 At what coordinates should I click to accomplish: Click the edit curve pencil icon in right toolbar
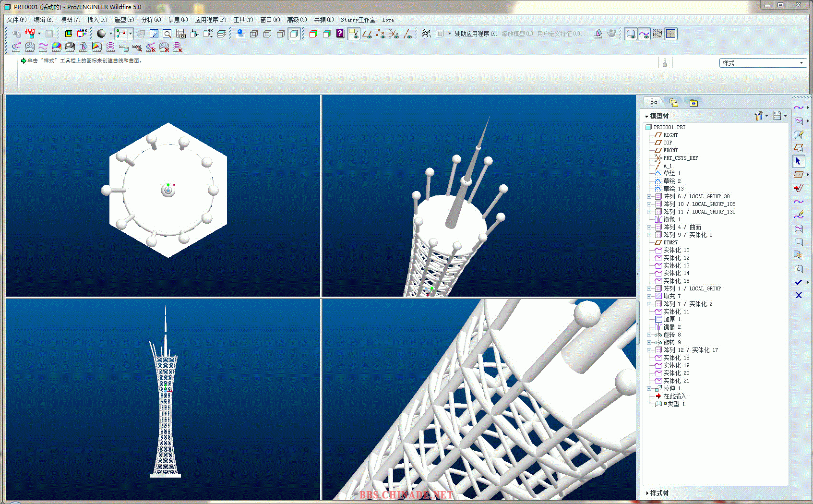(799, 215)
